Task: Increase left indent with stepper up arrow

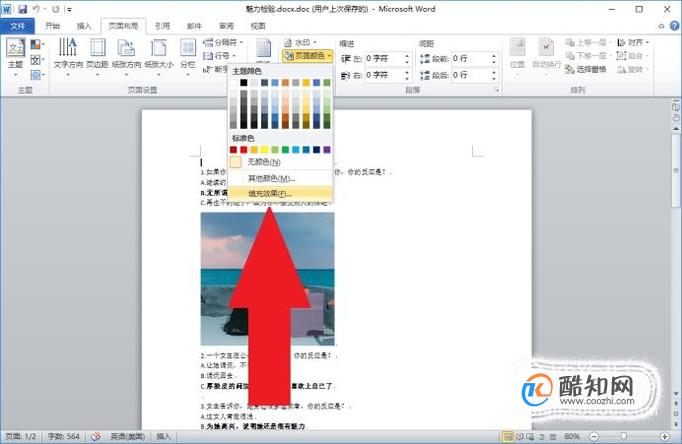Action: click(407, 56)
